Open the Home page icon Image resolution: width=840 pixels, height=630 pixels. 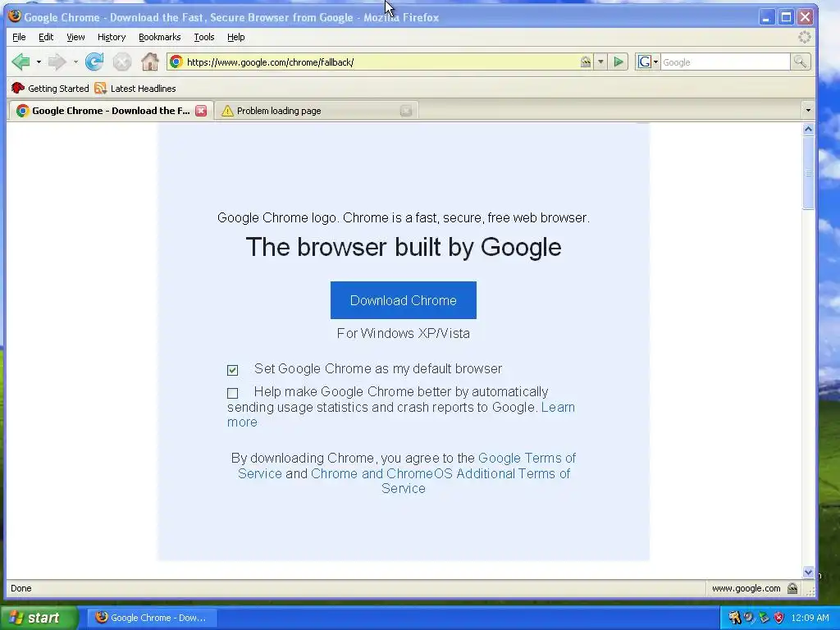[x=150, y=62]
